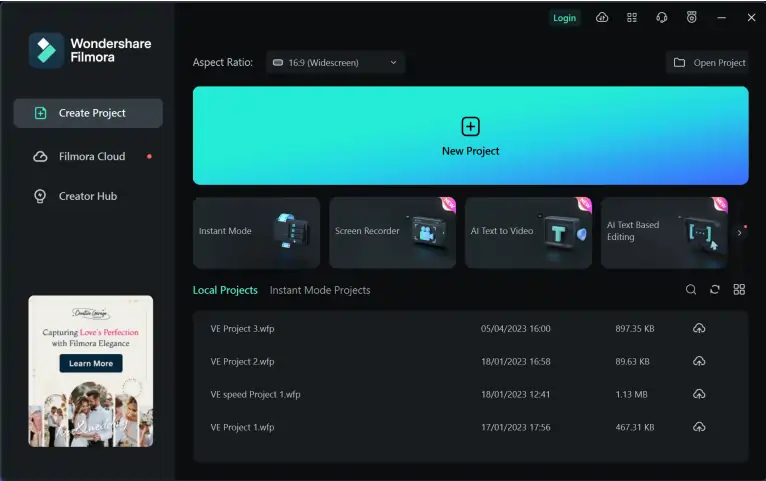Click the Open Project button
The width and height of the screenshot is (766, 481).
tap(708, 63)
